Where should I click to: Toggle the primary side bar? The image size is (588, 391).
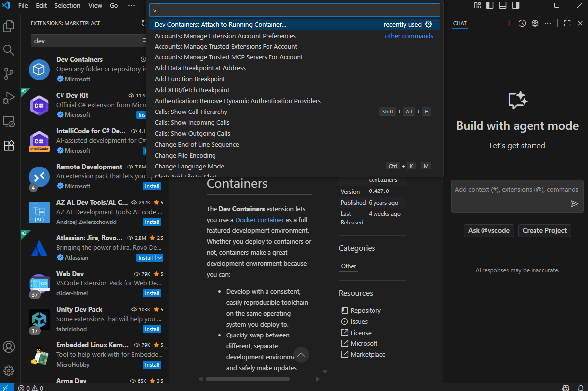(x=490, y=5)
